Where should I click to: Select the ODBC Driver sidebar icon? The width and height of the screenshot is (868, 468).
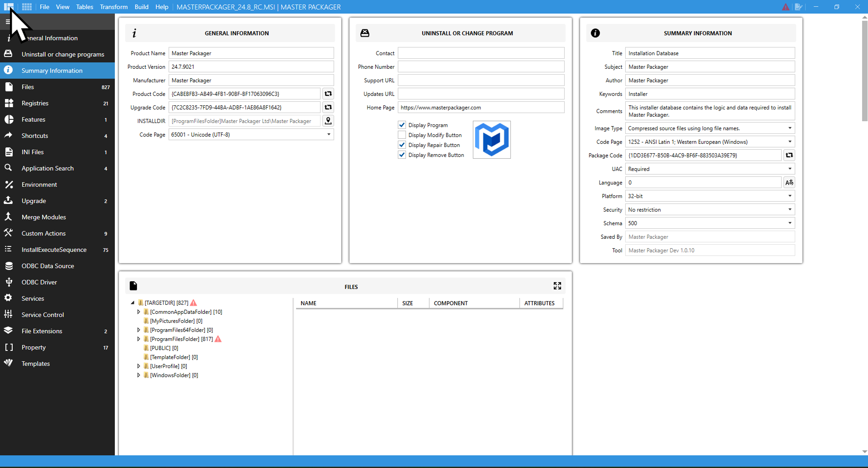coord(9,282)
